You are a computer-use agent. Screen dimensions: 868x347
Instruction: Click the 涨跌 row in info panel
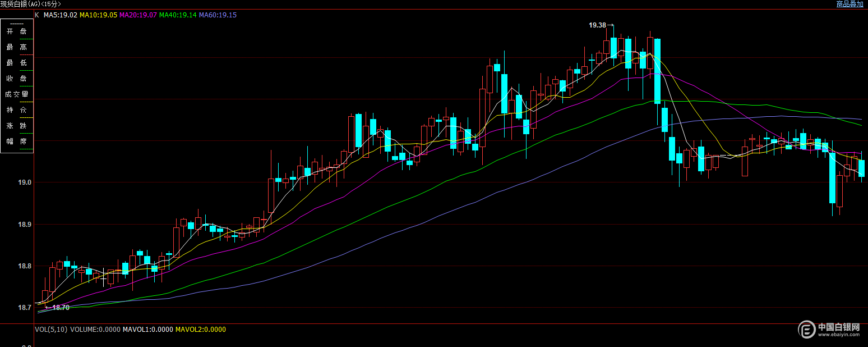[x=17, y=126]
